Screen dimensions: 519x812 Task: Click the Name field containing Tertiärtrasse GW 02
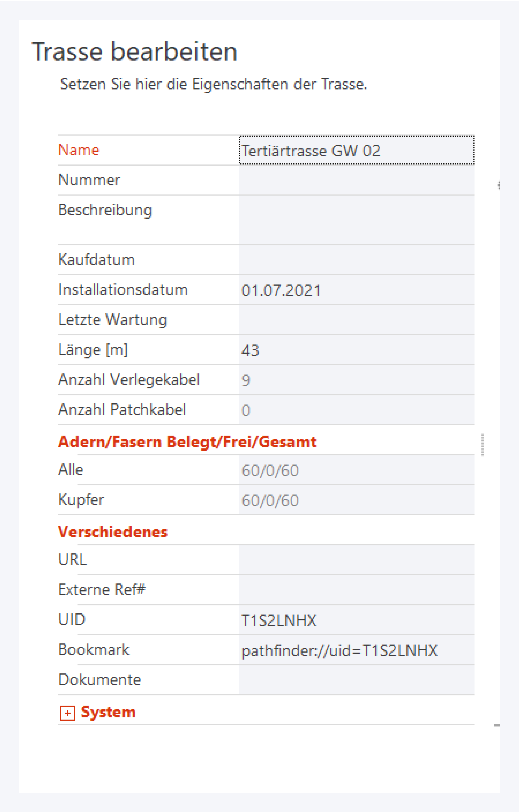[356, 150]
